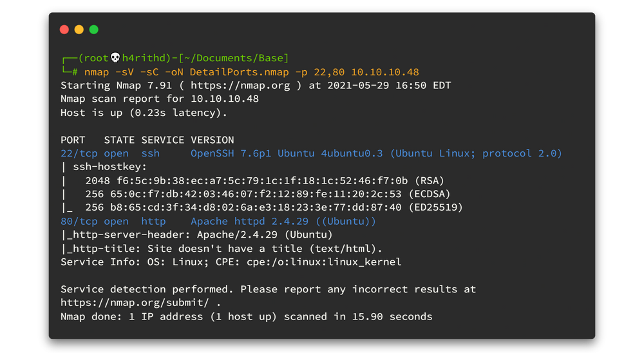Viewport: 644px width, 353px height.
Task: Click the yellow minimize window dot
Action: tap(79, 30)
